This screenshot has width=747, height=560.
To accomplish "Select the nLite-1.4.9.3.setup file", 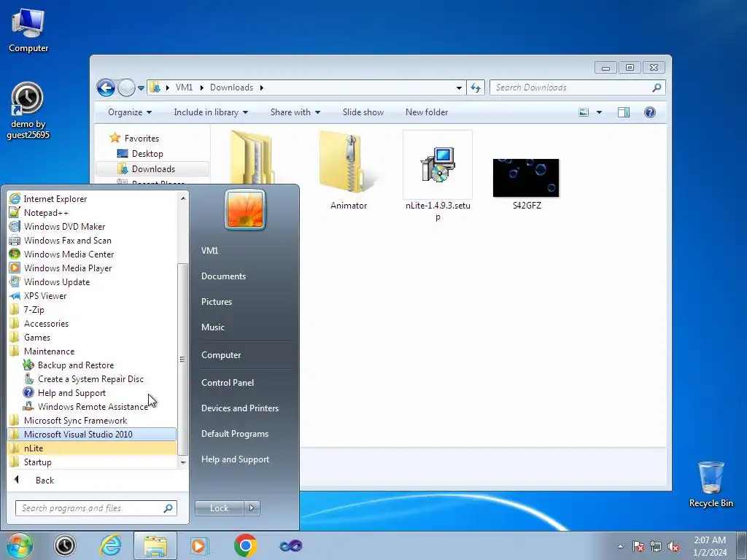I will click(x=438, y=176).
